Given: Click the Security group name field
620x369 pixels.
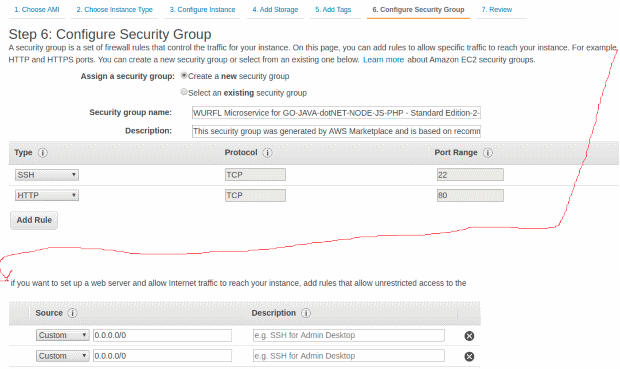Looking at the screenshot, I should [x=336, y=113].
